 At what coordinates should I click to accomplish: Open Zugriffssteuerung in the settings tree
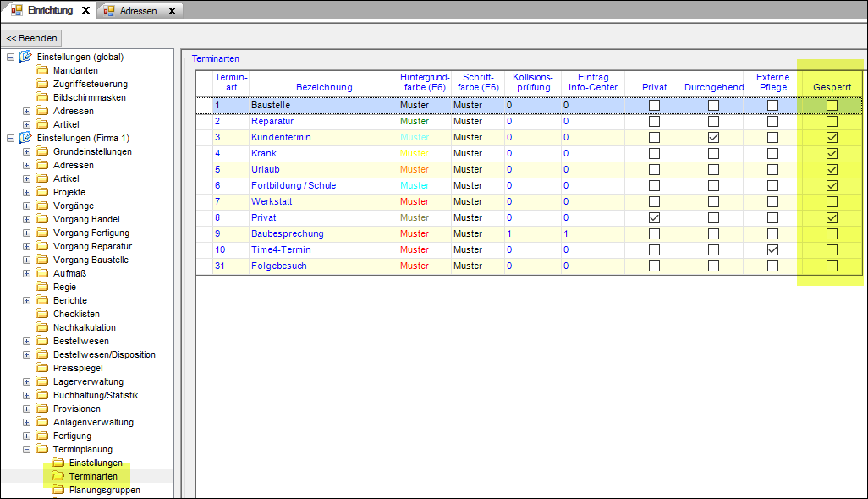coord(90,84)
